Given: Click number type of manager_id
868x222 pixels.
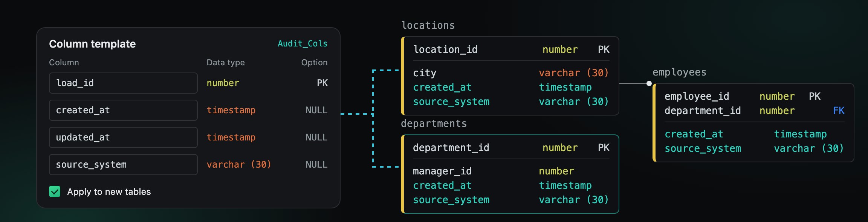Looking at the screenshot, I should click(x=556, y=171).
